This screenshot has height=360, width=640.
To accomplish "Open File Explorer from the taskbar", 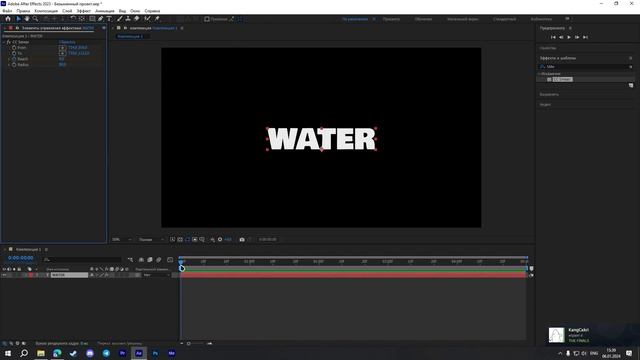I will point(41,353).
